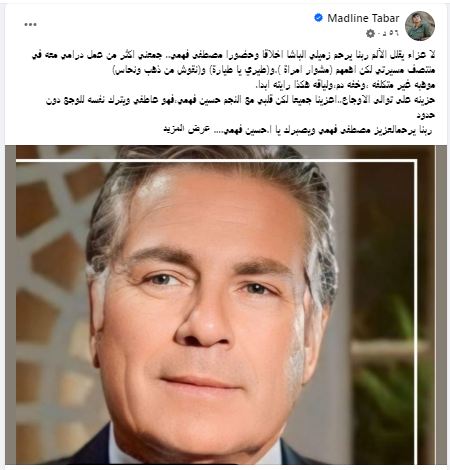
Task: Click the blue verified badge beside Madline Tabar
Action: tap(318, 18)
